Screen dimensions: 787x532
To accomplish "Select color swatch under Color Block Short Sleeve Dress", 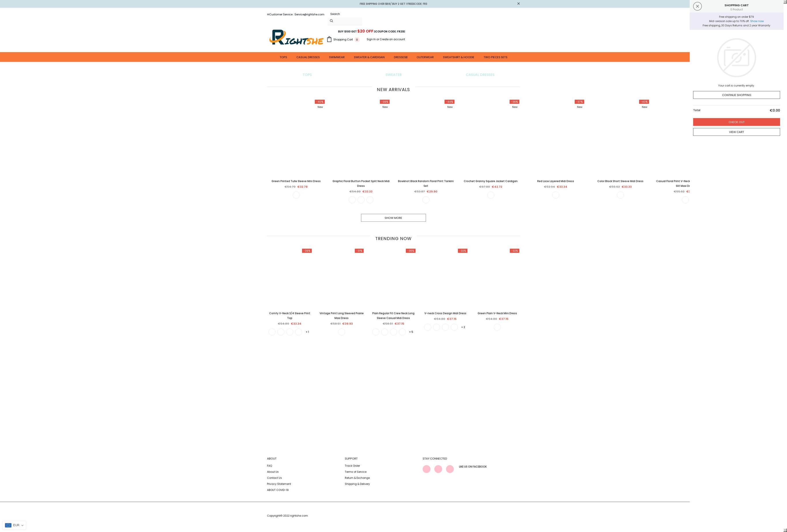I will point(620,195).
